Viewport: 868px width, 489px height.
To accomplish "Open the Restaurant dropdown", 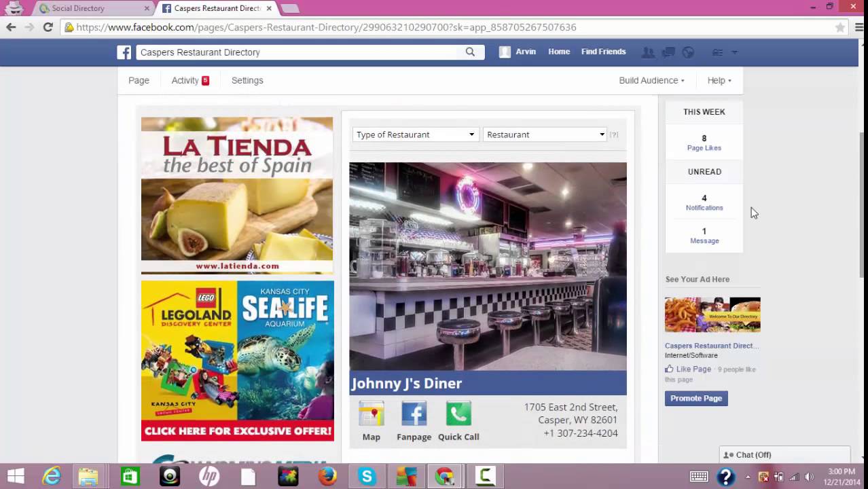I will (x=545, y=134).
